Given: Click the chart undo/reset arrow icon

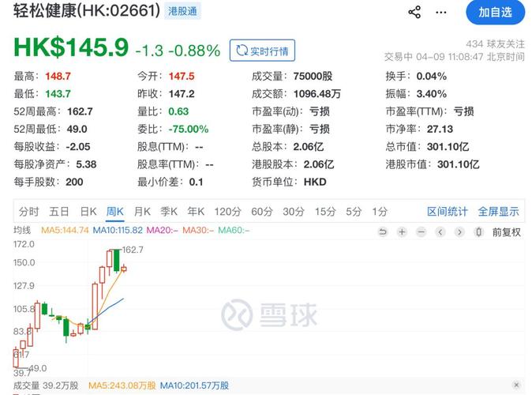Looking at the screenshot, I should click(x=383, y=231).
